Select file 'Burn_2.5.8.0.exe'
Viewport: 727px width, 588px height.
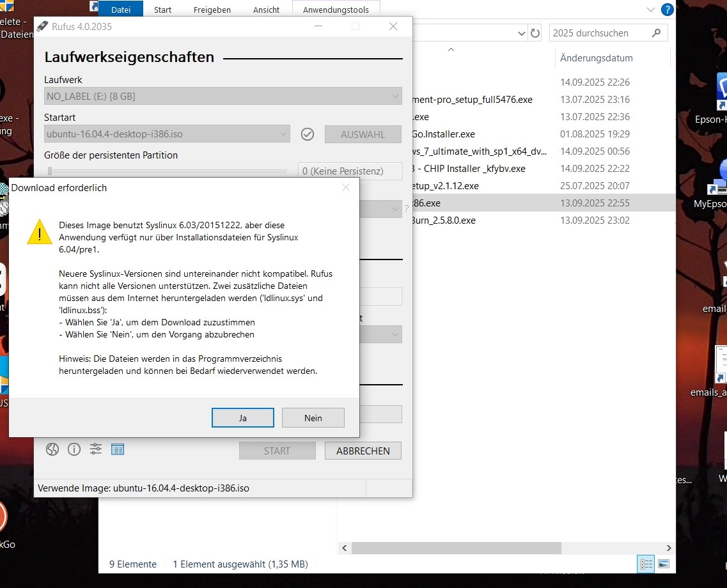[x=444, y=220]
